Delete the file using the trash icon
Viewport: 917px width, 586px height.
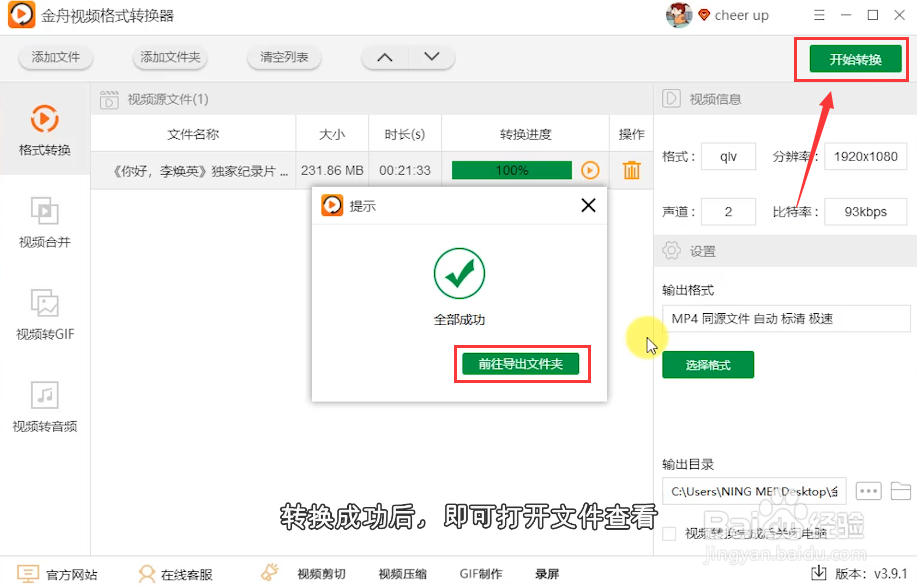pyautogui.click(x=631, y=170)
